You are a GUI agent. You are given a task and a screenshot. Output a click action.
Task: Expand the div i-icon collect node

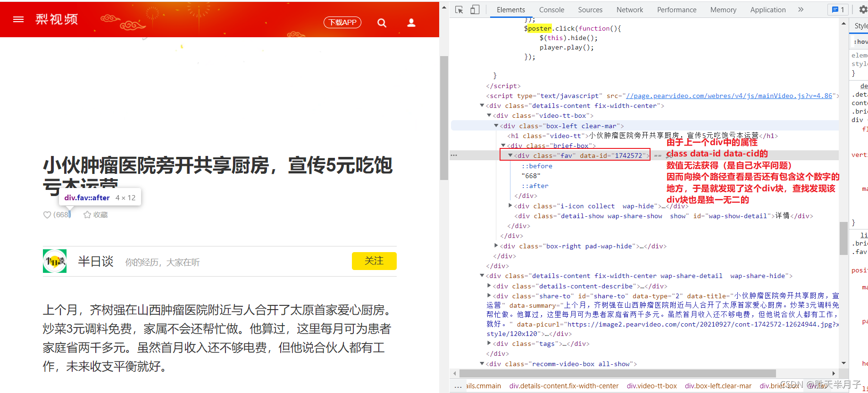[x=510, y=206]
